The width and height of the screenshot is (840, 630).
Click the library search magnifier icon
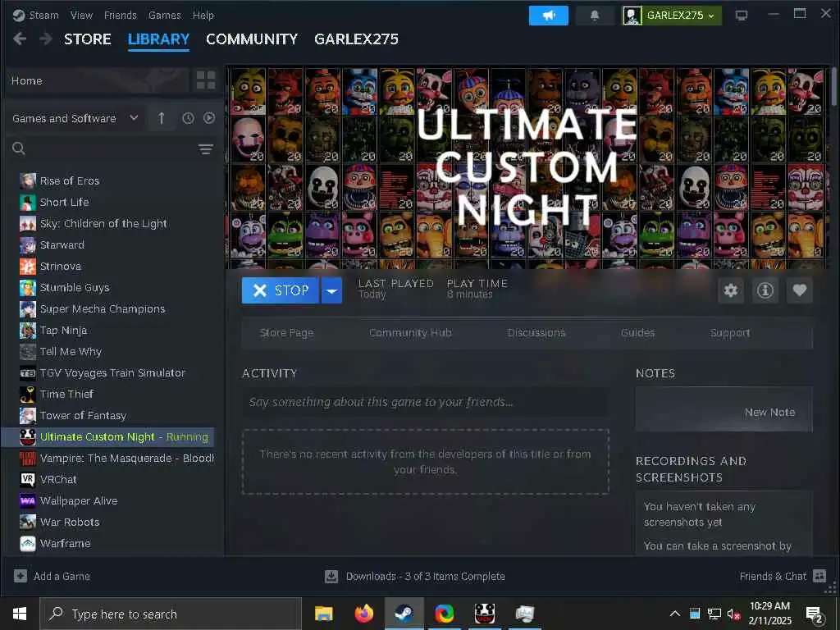pyautogui.click(x=19, y=149)
